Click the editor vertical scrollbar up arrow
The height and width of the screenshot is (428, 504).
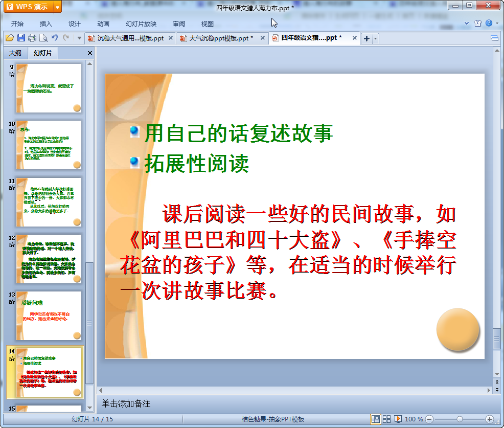(x=497, y=51)
